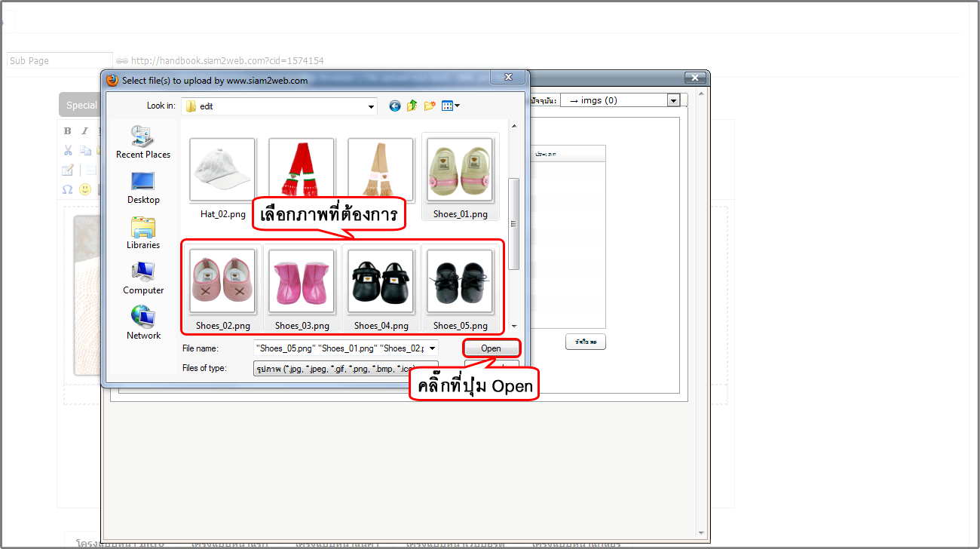Go up one folder level icon

click(412, 106)
